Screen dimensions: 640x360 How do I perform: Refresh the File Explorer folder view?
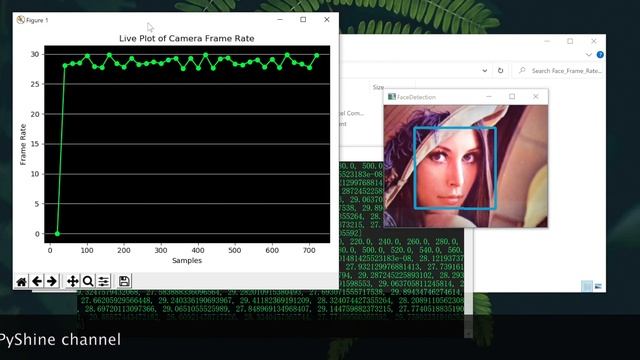point(500,71)
